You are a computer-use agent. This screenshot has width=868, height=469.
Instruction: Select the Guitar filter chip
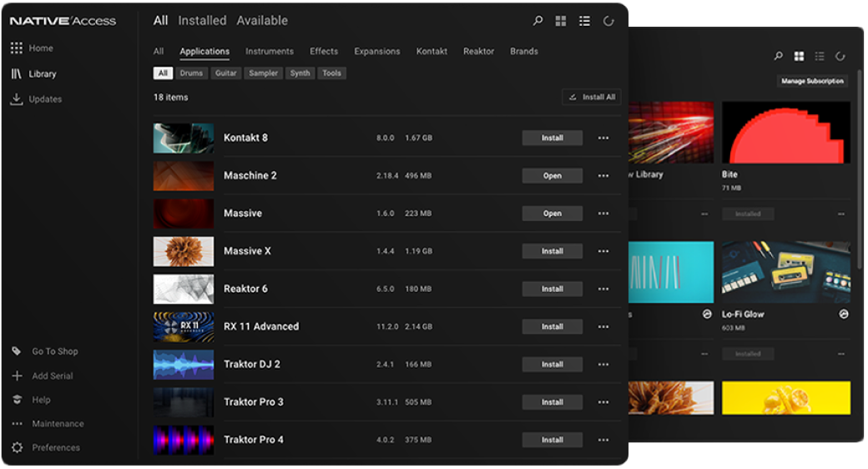(x=226, y=73)
